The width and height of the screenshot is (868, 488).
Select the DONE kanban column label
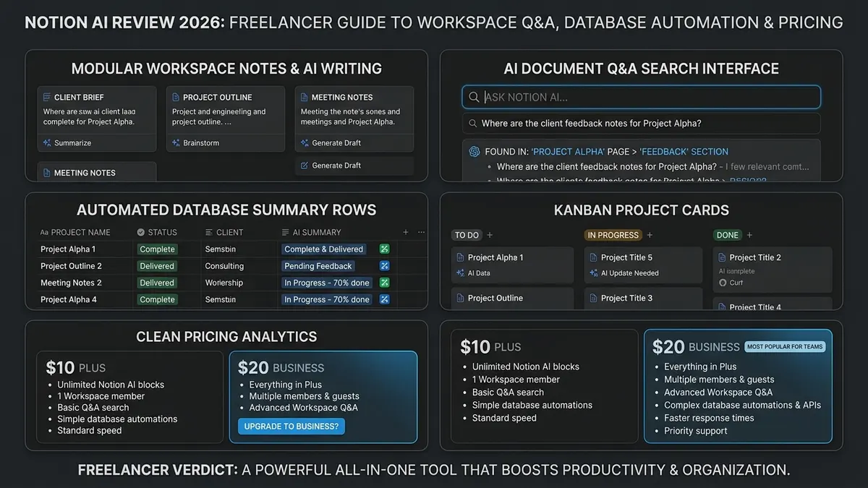[728, 235]
